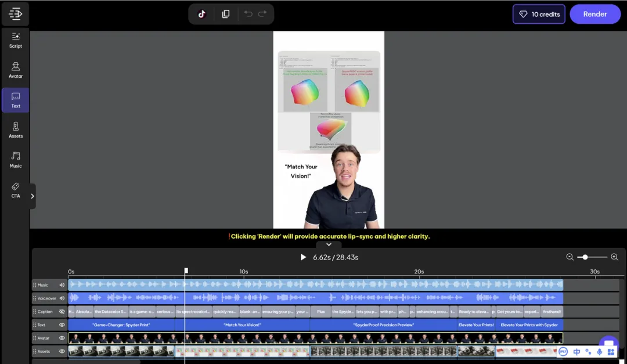This screenshot has height=364, width=627.
Task: Redo the last action
Action: click(x=262, y=14)
